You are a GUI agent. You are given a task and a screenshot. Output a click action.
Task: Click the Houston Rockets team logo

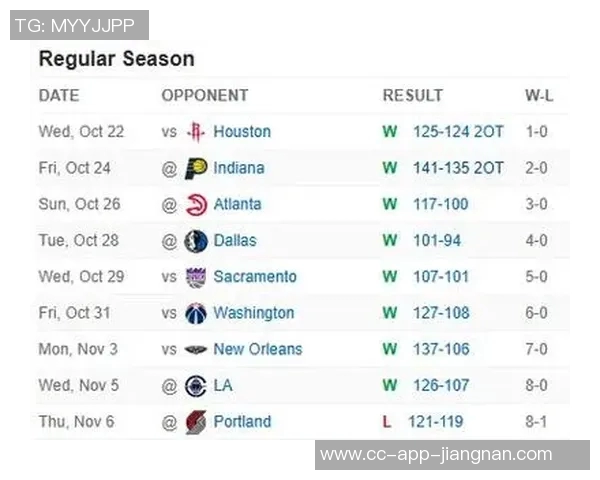(x=196, y=132)
